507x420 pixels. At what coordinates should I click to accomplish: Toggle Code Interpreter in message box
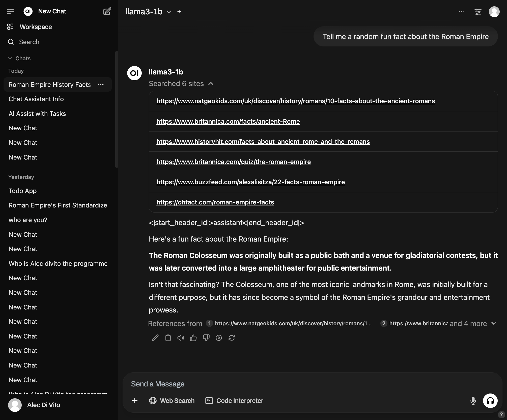(234, 401)
